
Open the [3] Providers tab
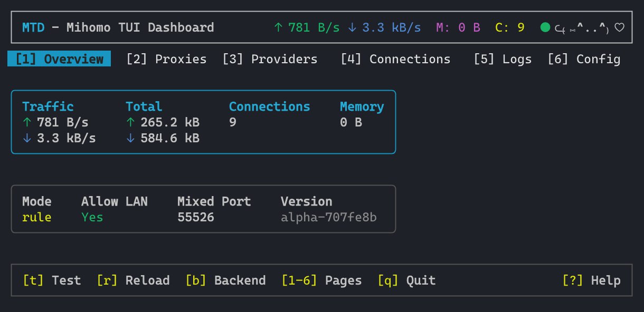pos(270,59)
